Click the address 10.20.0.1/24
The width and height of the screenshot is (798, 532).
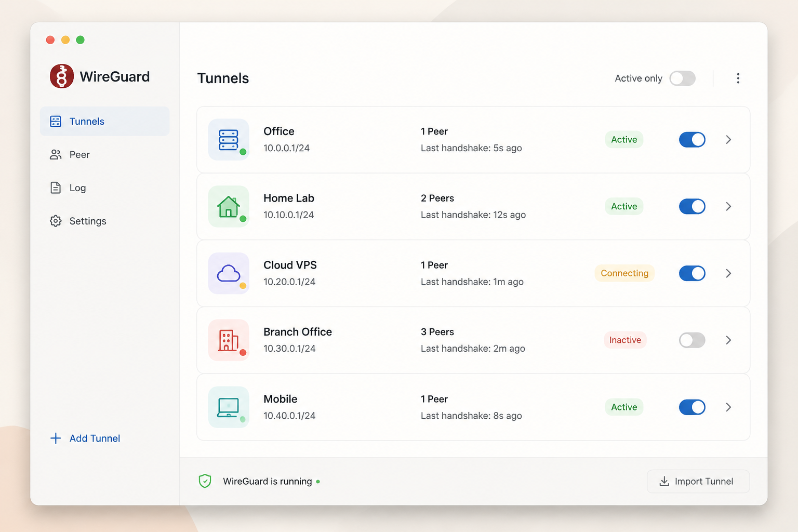point(289,282)
